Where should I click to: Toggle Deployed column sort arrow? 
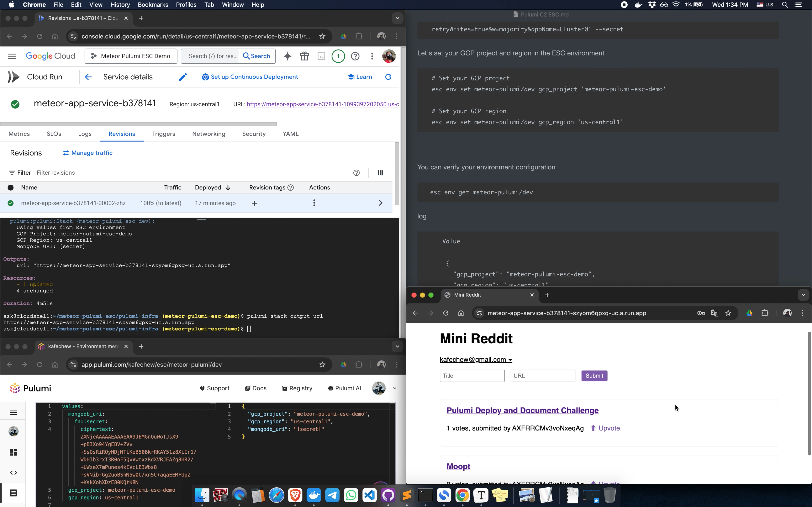tap(228, 187)
